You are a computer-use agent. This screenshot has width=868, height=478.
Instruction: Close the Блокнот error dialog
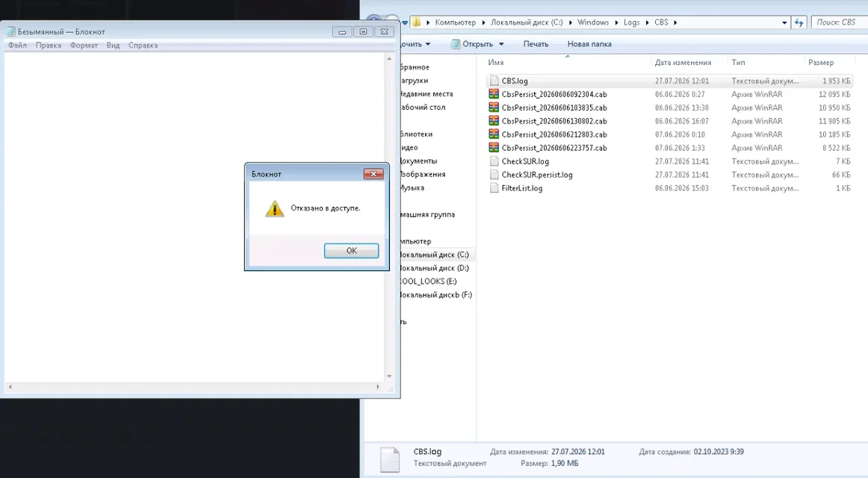click(373, 174)
